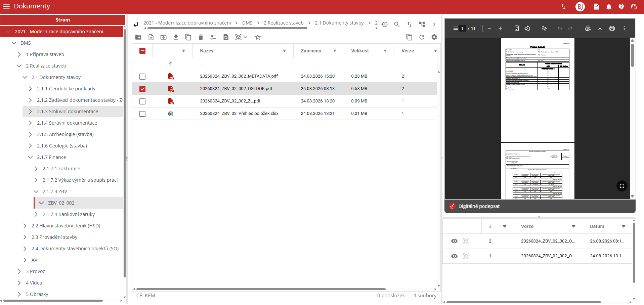Click the eye icon for version 2
The image size is (644, 305).
[454, 241]
